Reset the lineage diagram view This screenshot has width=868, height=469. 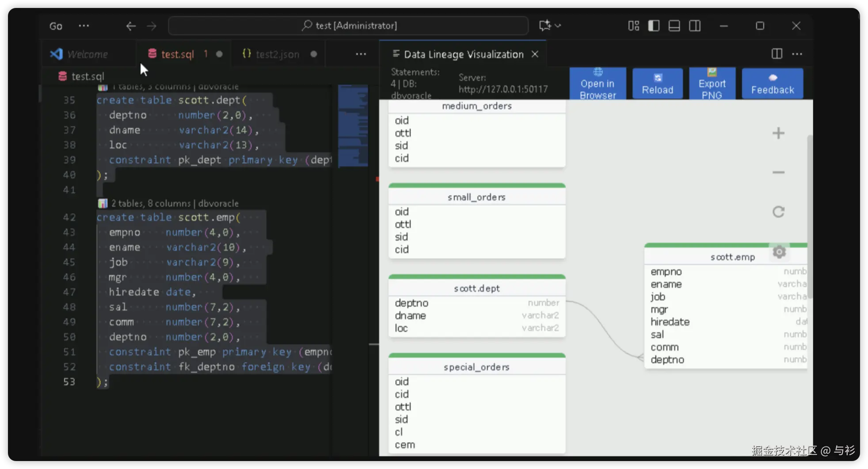(778, 212)
